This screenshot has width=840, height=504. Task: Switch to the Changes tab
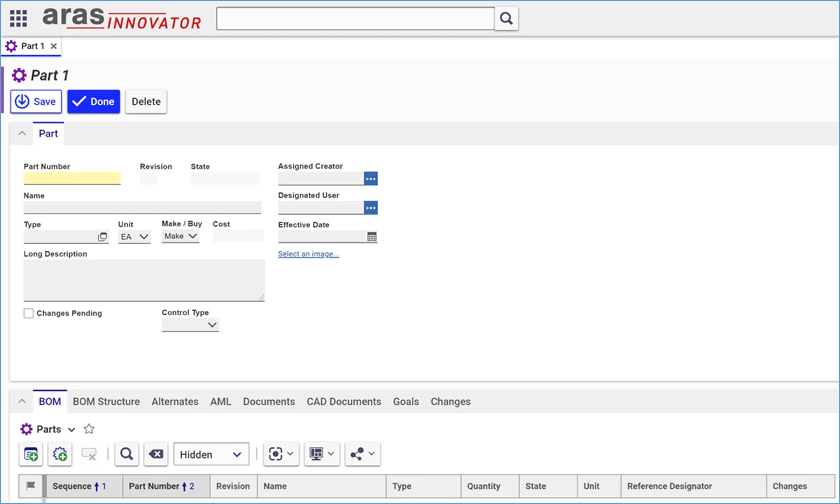pos(450,401)
